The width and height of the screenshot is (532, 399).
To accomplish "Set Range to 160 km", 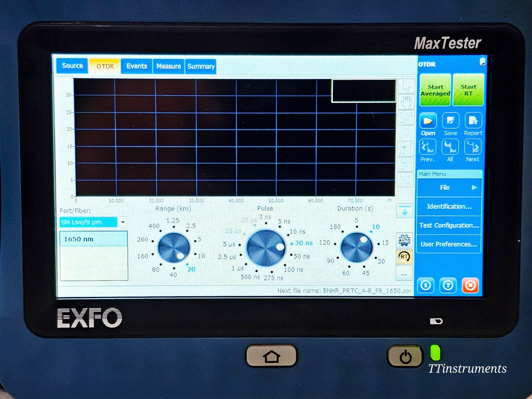I will (x=143, y=256).
